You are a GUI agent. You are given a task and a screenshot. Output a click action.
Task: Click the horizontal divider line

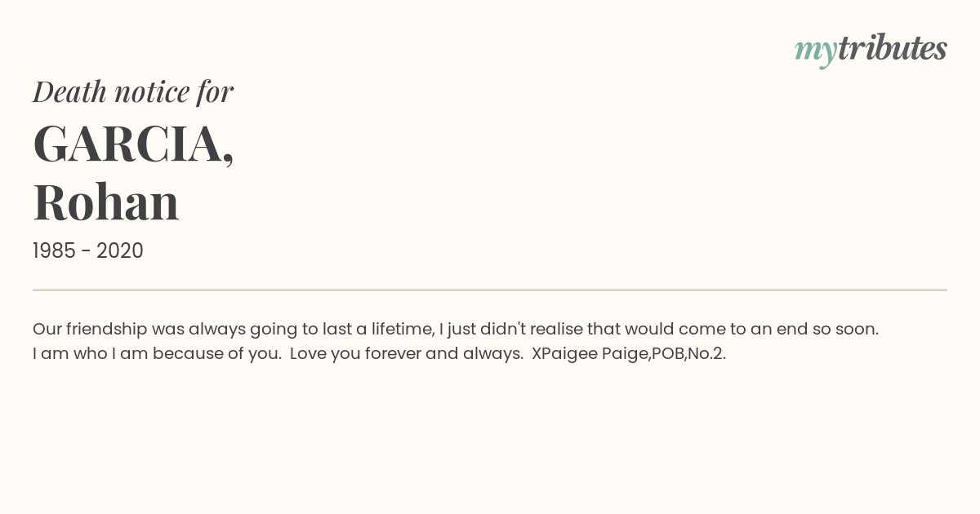[x=490, y=290]
